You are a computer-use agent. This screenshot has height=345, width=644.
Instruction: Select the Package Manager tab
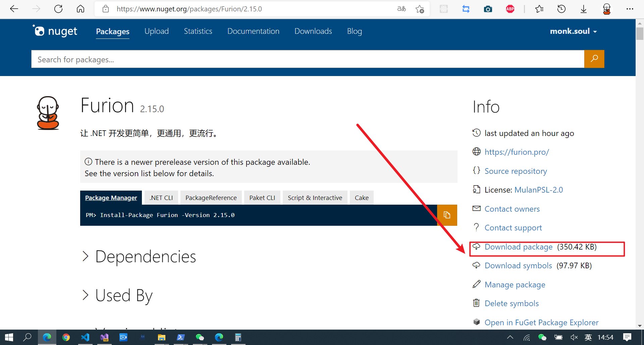pos(111,198)
